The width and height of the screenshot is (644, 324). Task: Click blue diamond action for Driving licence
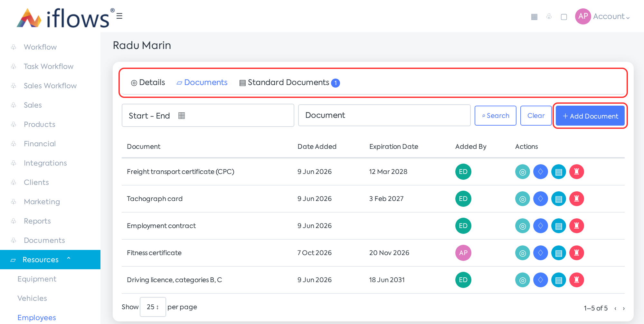click(541, 280)
